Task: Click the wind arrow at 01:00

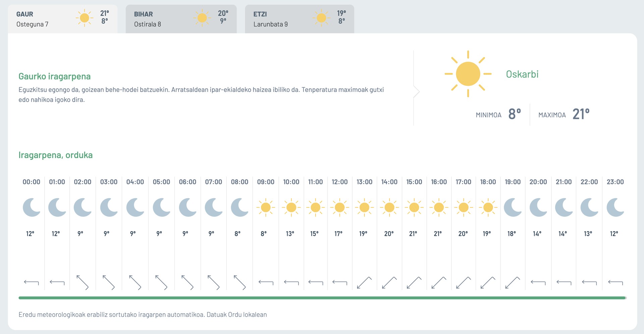Action: [57, 283]
